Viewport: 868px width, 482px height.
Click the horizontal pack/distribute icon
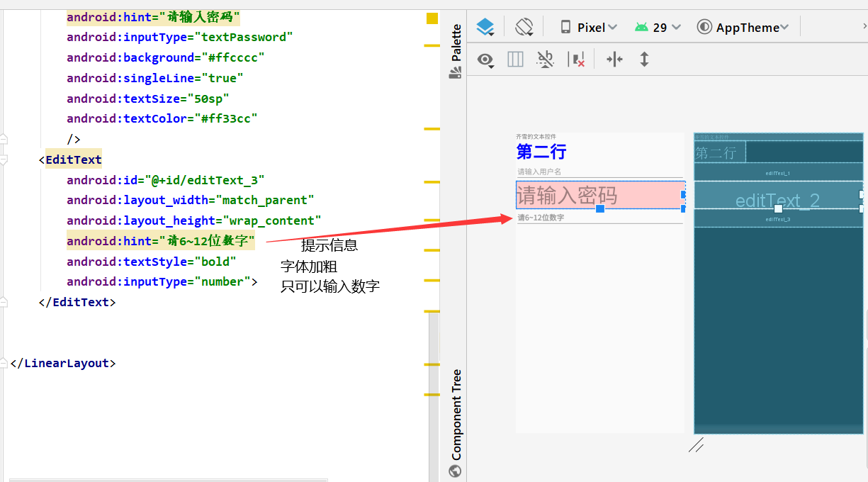tap(614, 60)
